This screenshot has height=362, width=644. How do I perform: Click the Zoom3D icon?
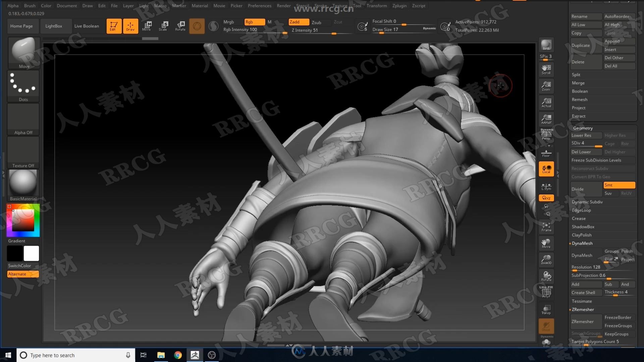click(546, 260)
